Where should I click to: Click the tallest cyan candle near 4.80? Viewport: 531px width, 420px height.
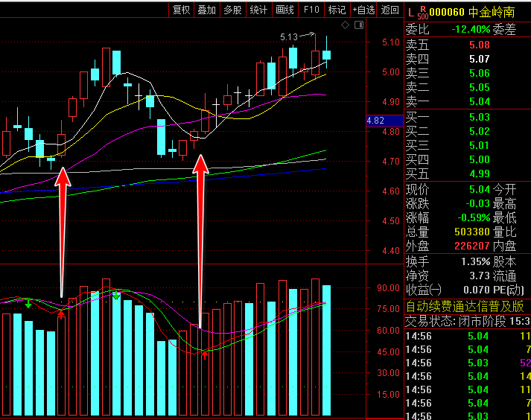161,137
